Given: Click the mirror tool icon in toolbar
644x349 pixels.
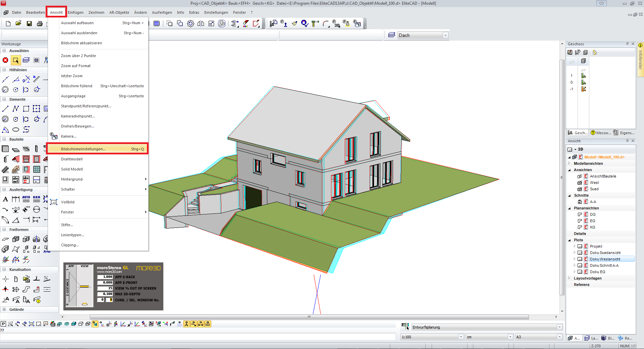Looking at the screenshot, I should [201, 23].
